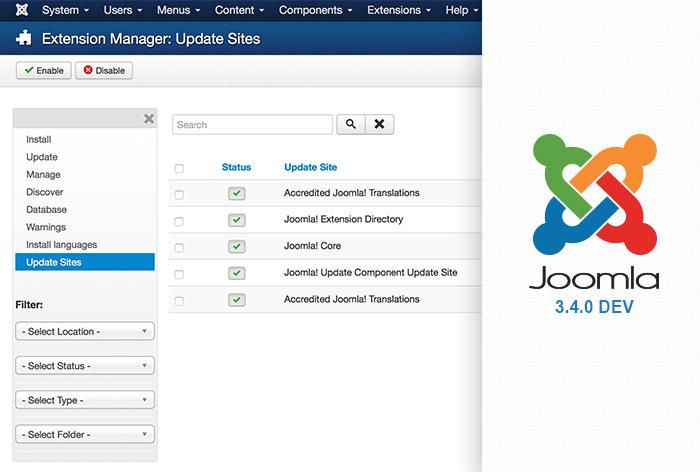Tick the select-all checkbox in table header
700x472 pixels.
(x=179, y=168)
